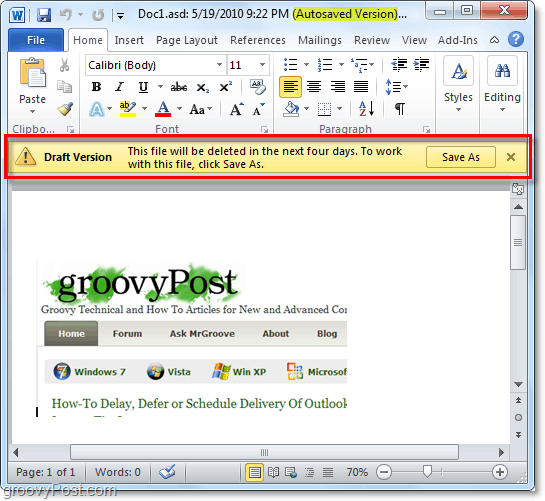Click the Undo icon in the title bar
545x501 pixels.
coord(66,15)
